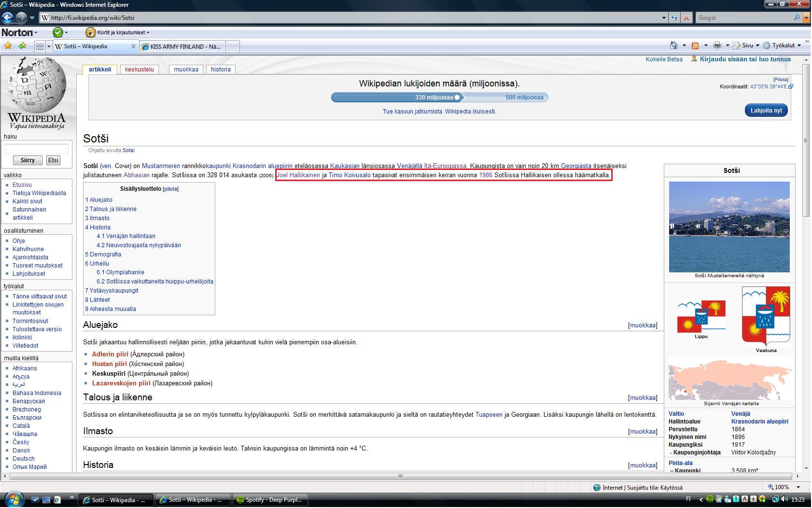Open the Favorites Center star icon

pyautogui.click(x=8, y=46)
